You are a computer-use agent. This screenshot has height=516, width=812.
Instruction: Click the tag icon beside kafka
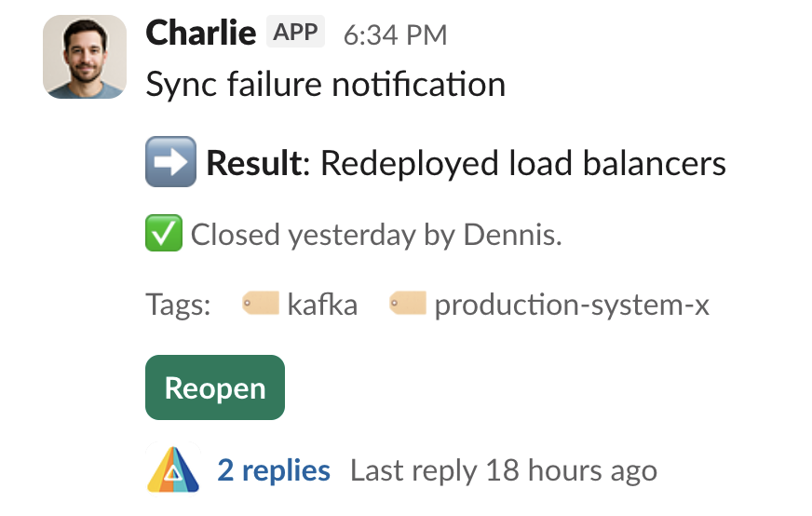coord(260,304)
